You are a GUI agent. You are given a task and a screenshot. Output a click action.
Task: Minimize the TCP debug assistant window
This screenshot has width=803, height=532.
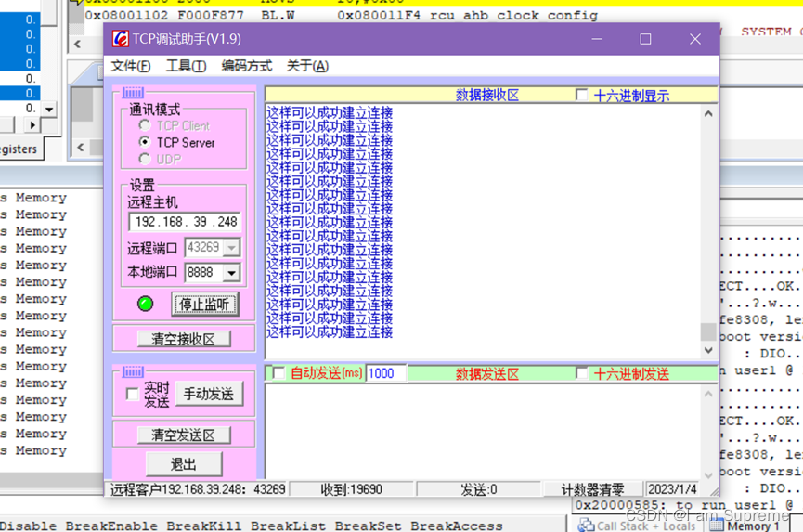597,39
